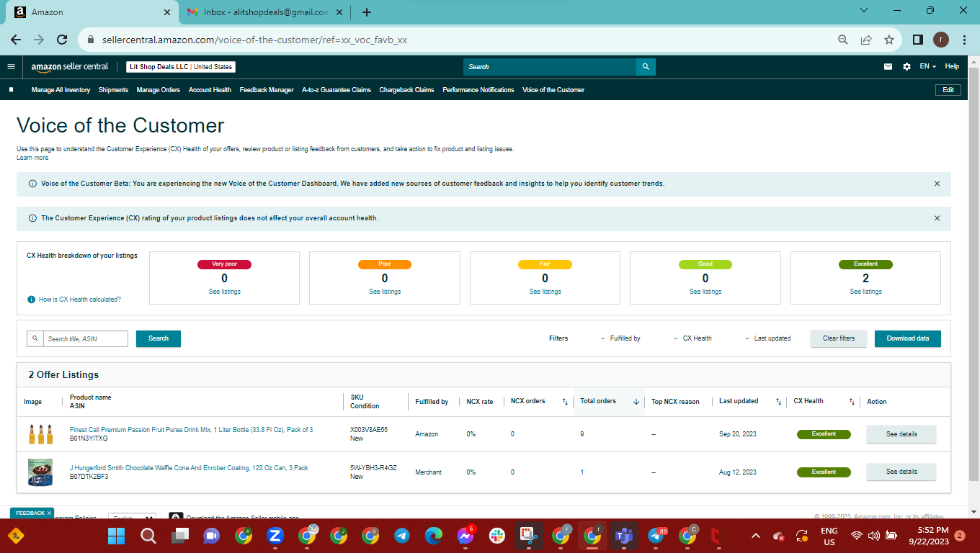Click the page vertical scrollbar
Screen dimensions: 980x553
974,274
